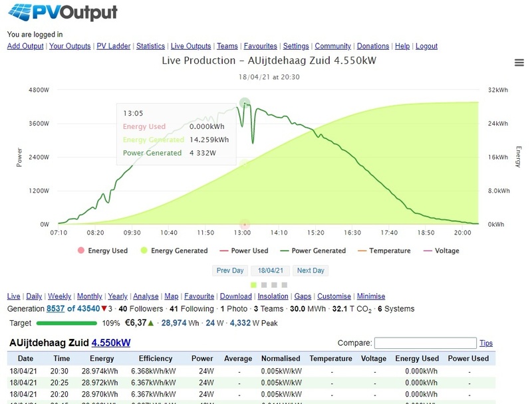
Task: Select the green chart page indicator square
Action: click(254, 285)
